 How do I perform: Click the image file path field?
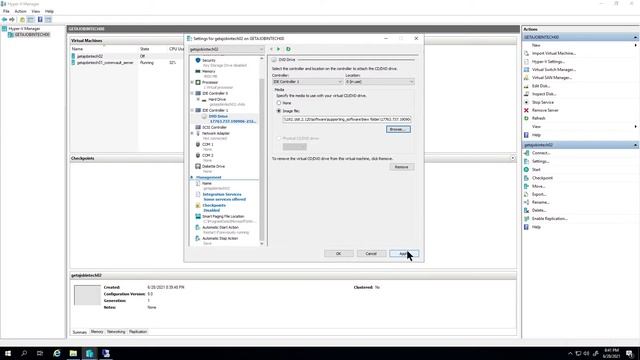(347, 119)
